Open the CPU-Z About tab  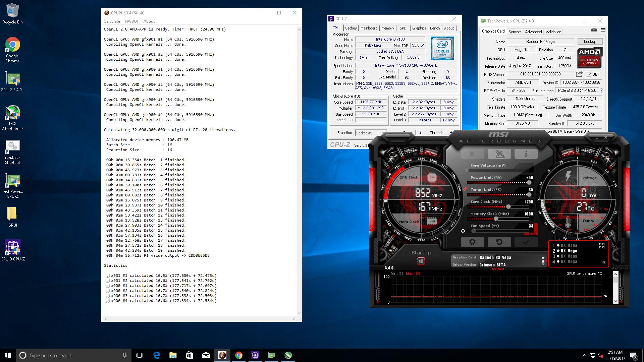click(x=449, y=28)
